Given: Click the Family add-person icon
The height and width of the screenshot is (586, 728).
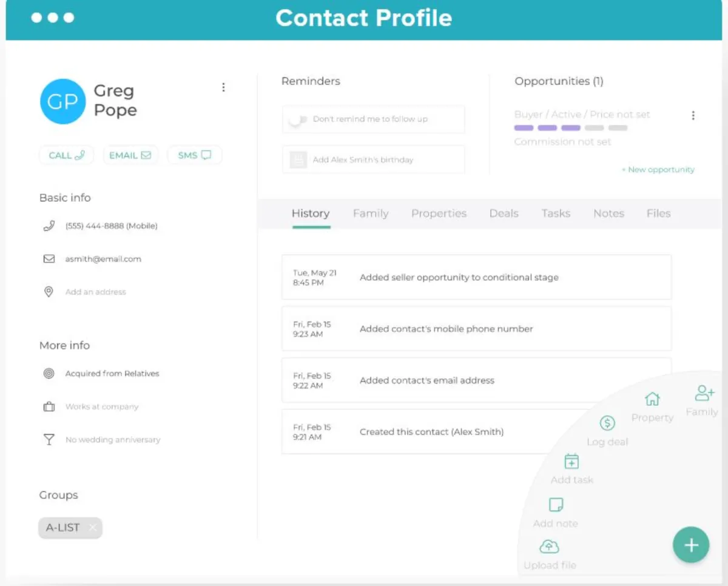Looking at the screenshot, I should 704,393.
